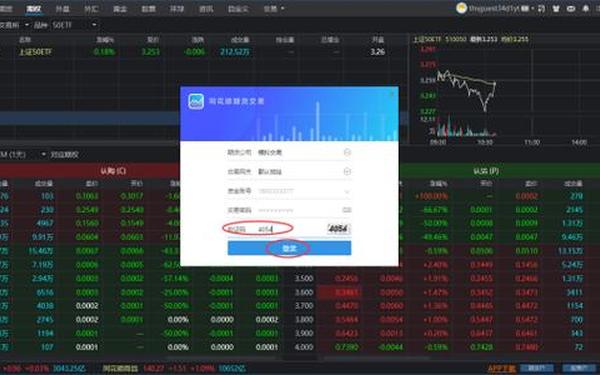Screen dimensions: 600x375
Task: Click the shirt skin icon in the top bar
Action: tap(556, 8)
